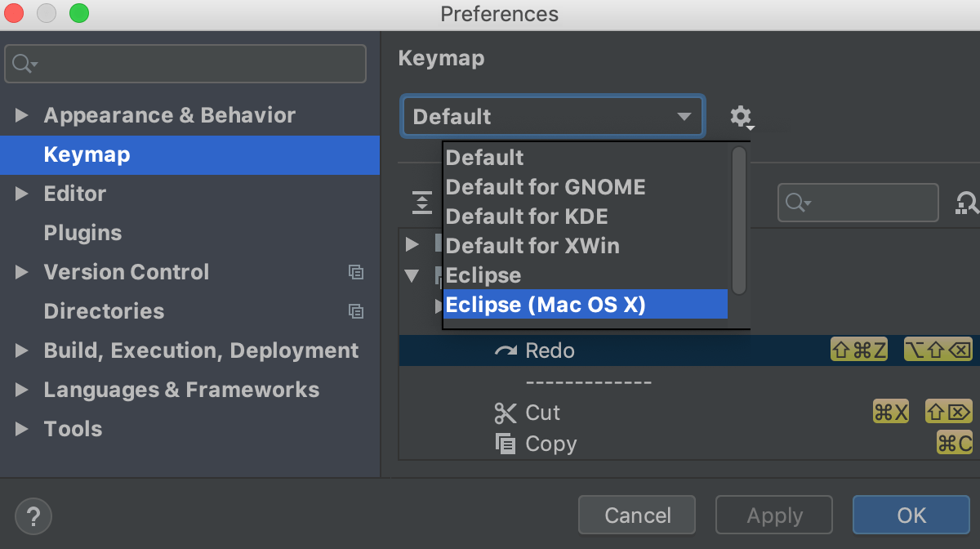Click the Find Actions by Shortcut icon
Viewport: 980px width, 549px height.
point(967,203)
